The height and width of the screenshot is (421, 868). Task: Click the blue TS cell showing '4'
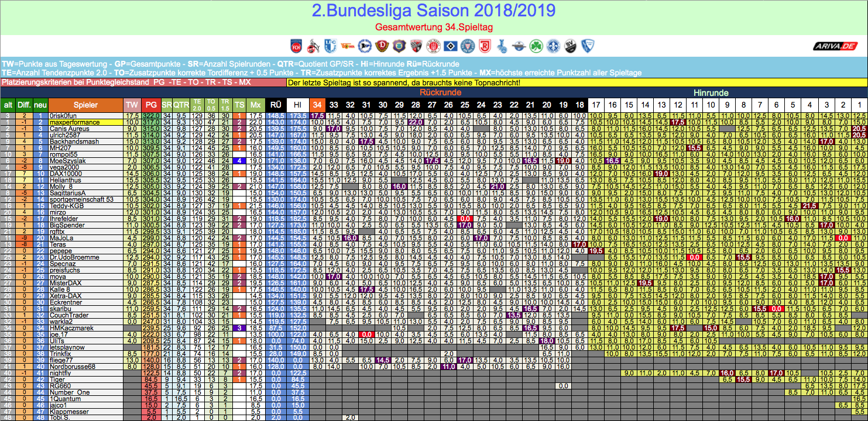point(239,161)
